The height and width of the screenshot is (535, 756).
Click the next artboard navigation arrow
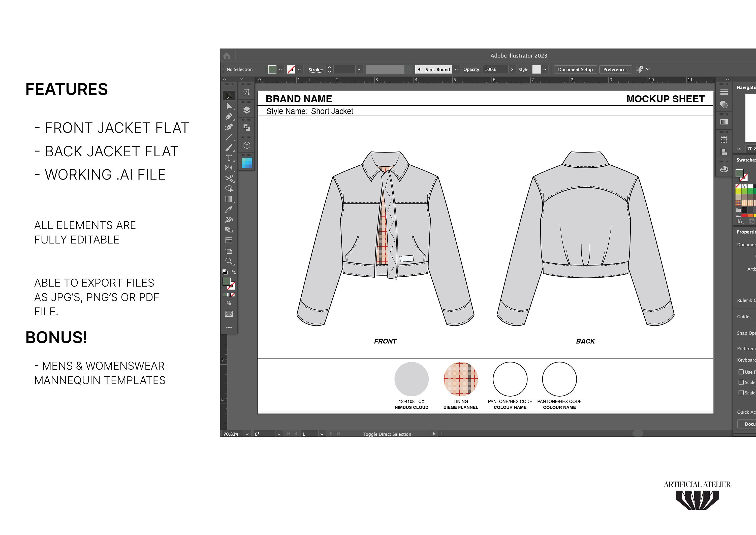[332, 434]
